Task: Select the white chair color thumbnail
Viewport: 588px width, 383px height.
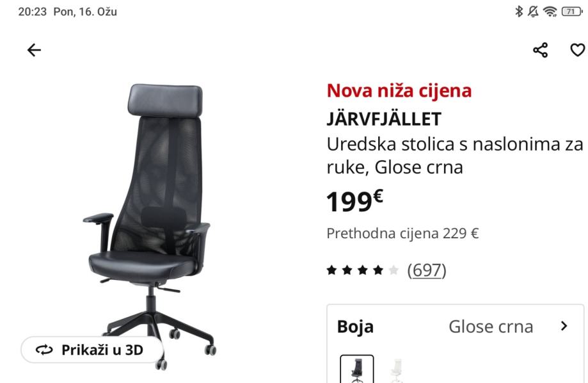Action: [x=397, y=370]
